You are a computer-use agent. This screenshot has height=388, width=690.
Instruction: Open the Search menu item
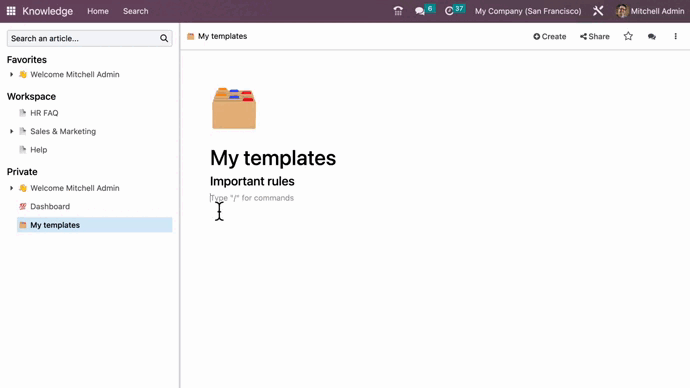click(136, 11)
